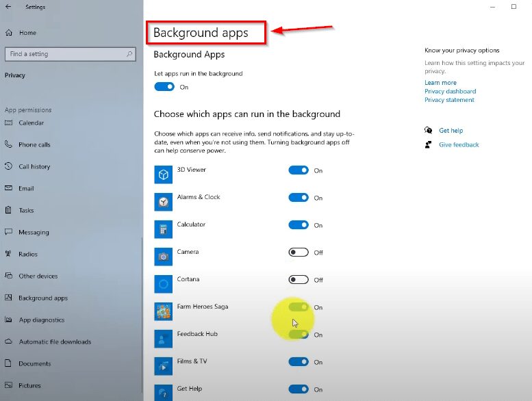Click the Farm Heroes Saga app icon
This screenshot has width=532, height=401.
163,311
